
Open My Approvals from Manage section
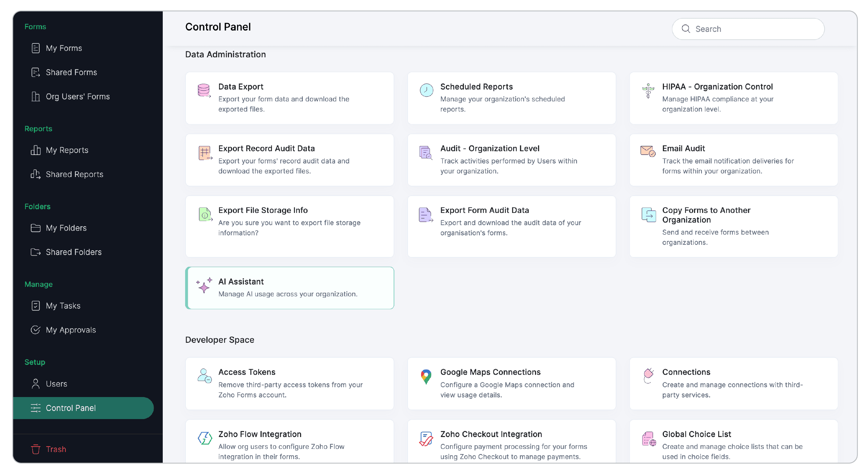point(71,330)
